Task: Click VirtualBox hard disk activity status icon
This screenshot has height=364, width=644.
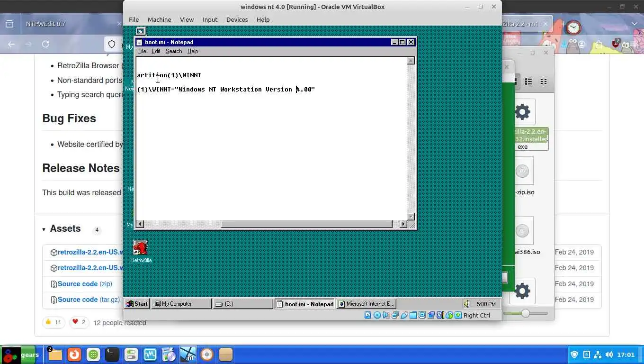Action: (368, 315)
